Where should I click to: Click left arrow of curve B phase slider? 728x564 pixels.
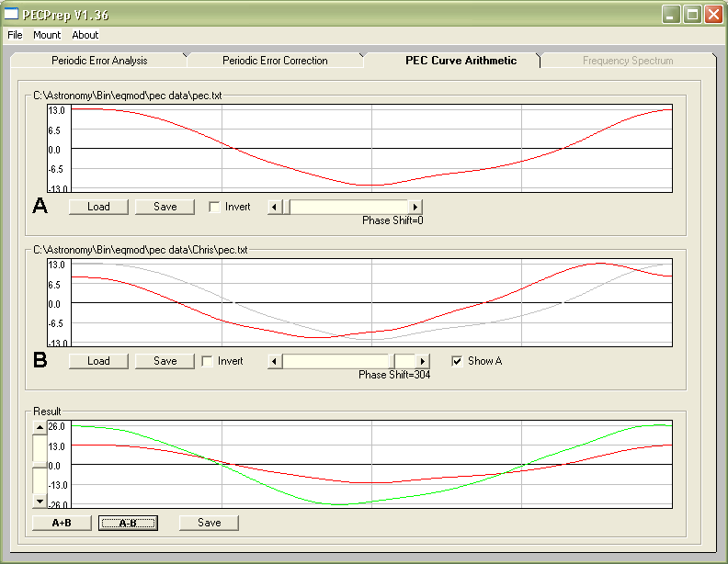coord(274,362)
